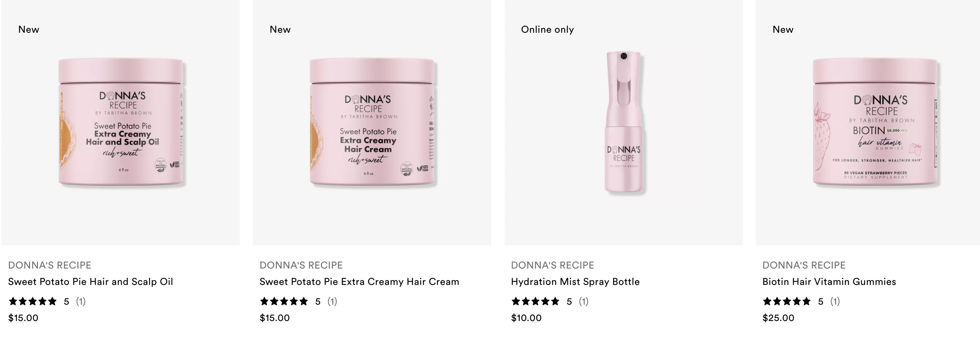Click Donna's Recipe brand above Hair and Scalp Oil
Viewport: 980px width, 337px height.
50,265
